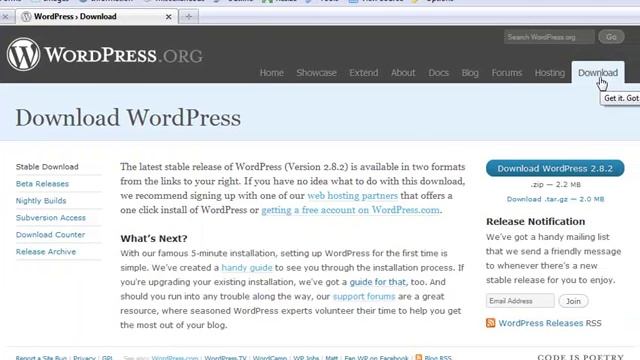Open the Home nav item

[x=272, y=73]
